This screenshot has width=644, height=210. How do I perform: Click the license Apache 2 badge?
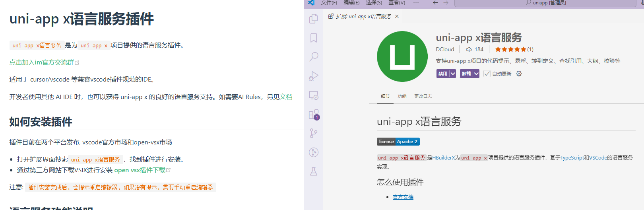point(398,142)
